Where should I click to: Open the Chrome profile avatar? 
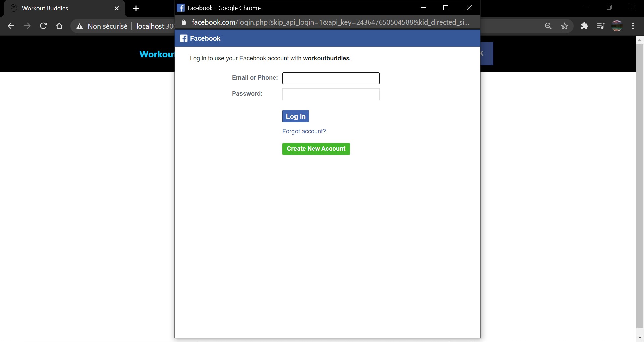617,26
